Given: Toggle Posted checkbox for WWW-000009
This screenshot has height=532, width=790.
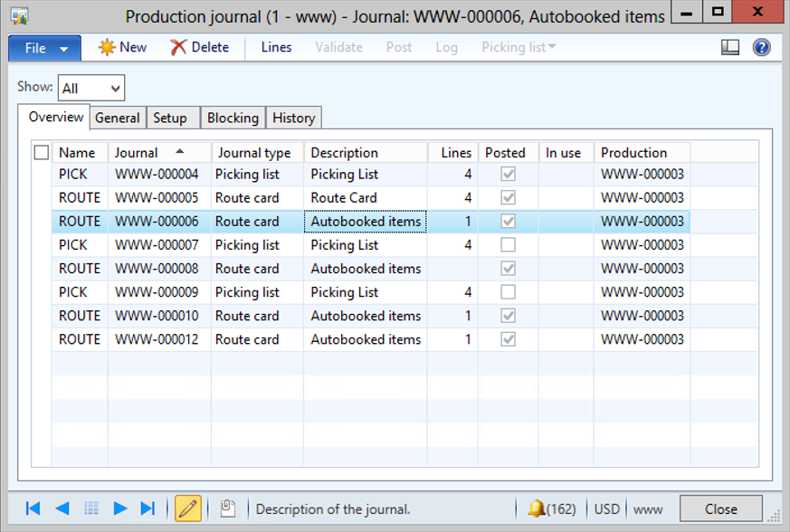Looking at the screenshot, I should point(509,292).
